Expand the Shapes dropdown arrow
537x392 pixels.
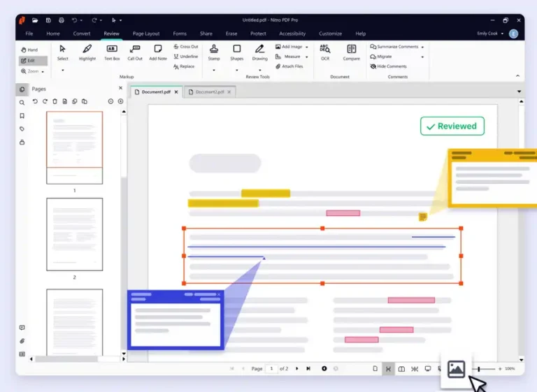[x=236, y=70]
